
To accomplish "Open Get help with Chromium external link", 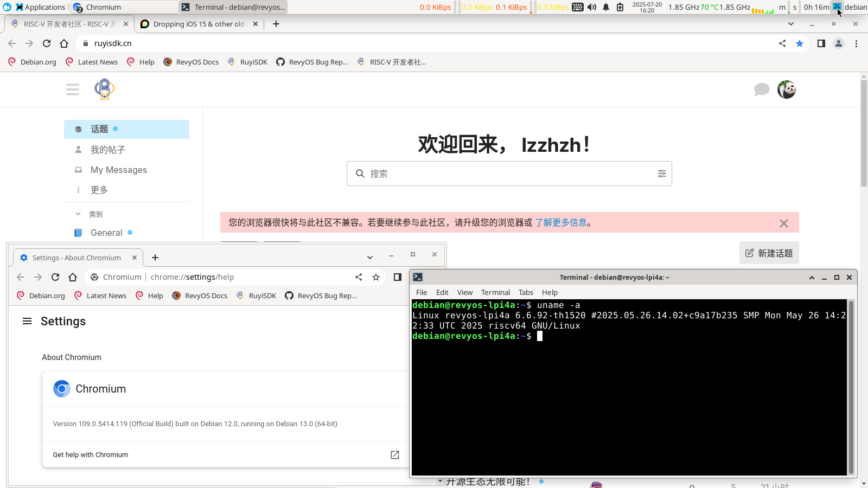I will point(395,455).
